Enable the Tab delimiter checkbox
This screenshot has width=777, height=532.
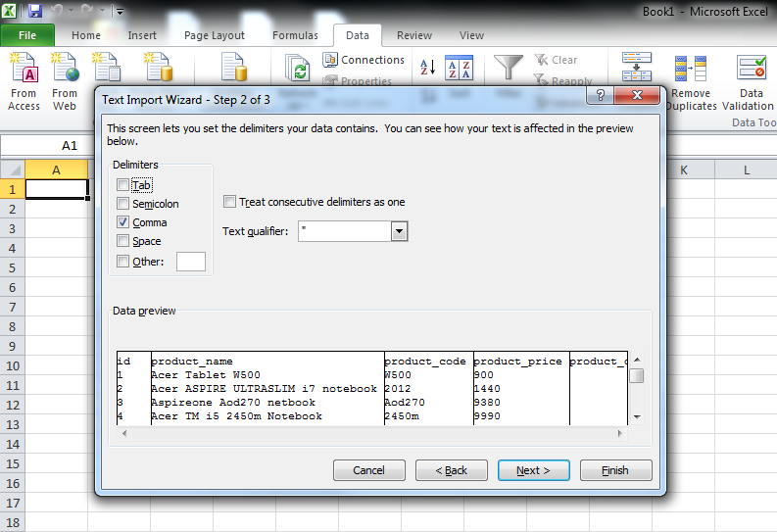(122, 185)
